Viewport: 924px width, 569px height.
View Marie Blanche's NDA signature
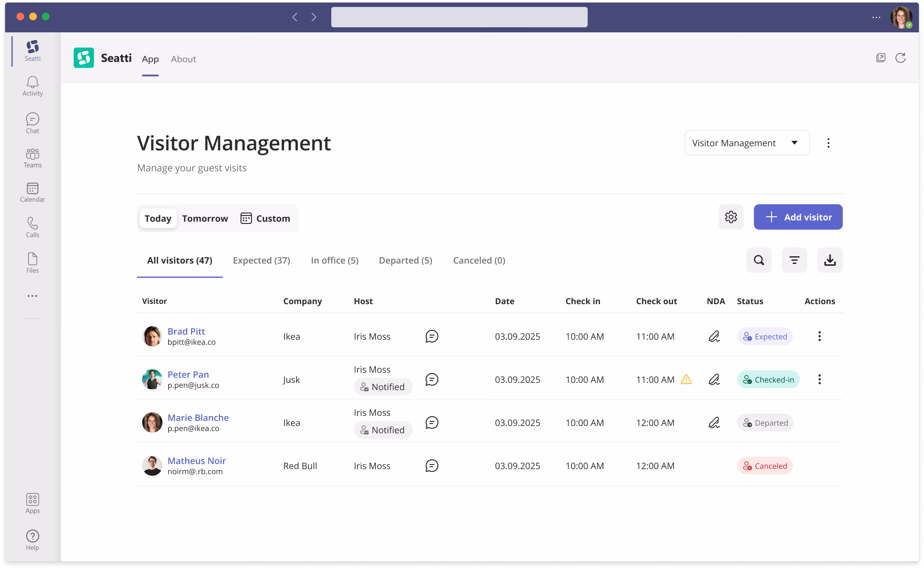[x=714, y=423]
